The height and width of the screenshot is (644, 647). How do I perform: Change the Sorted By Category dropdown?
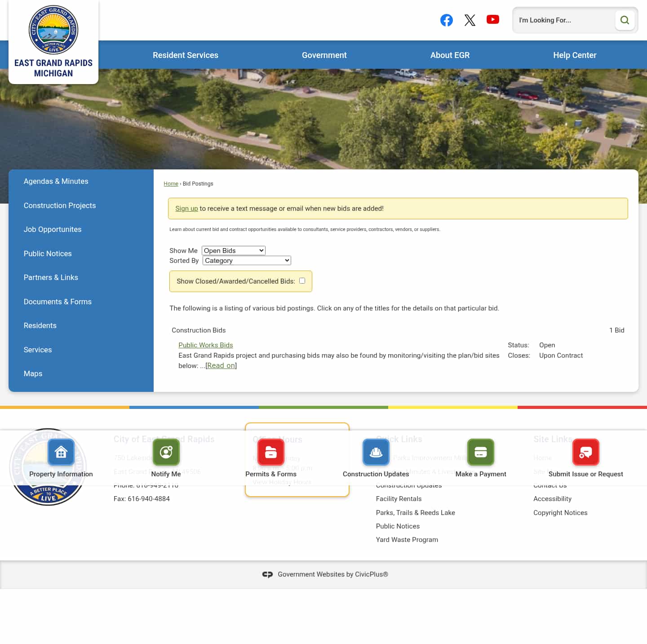tap(246, 260)
